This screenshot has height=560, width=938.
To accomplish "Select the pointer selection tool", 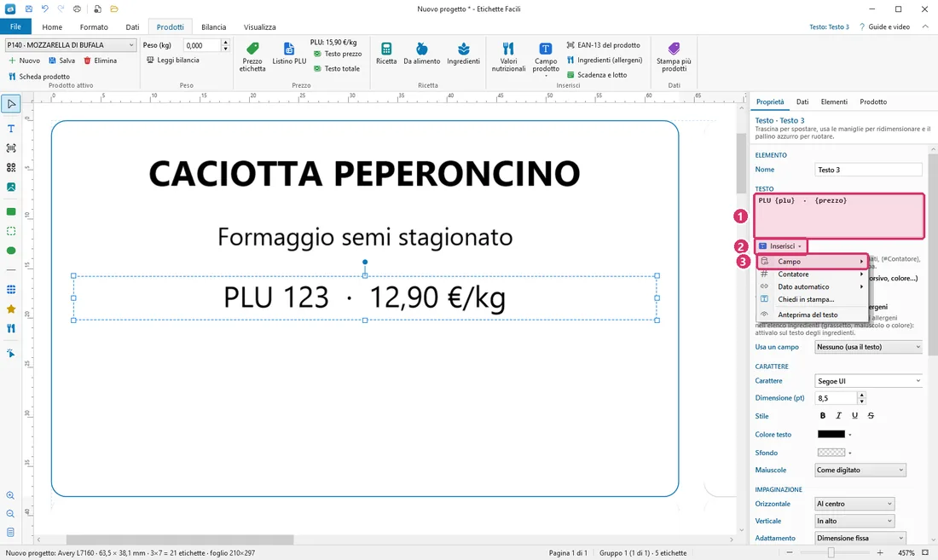I will point(11,104).
